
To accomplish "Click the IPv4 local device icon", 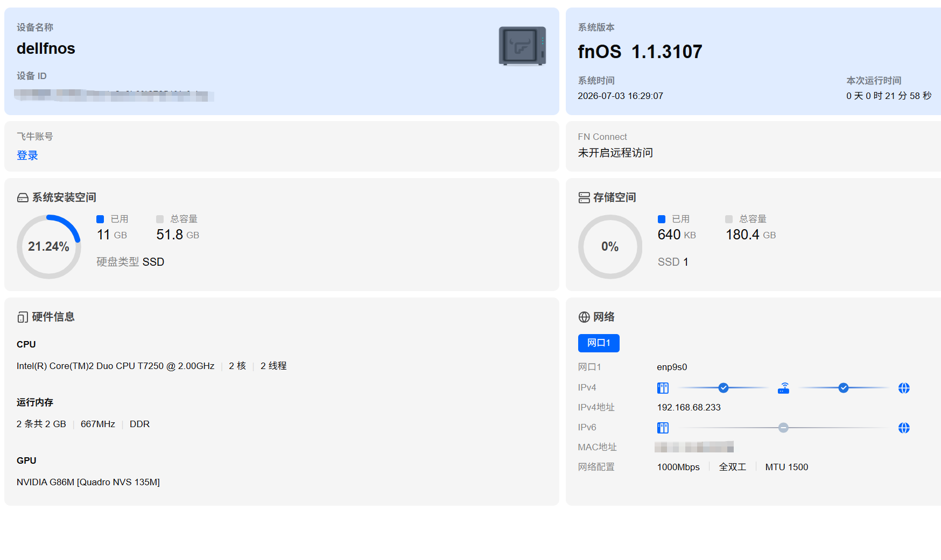I will point(663,388).
